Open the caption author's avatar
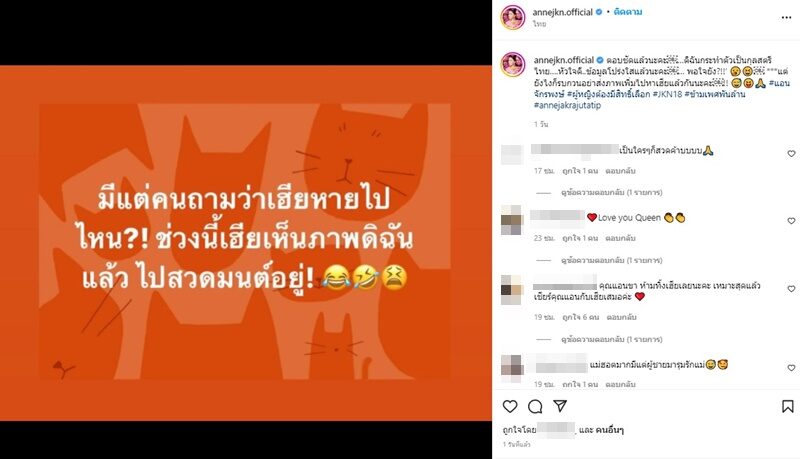This screenshot has height=459, width=800. (x=513, y=65)
